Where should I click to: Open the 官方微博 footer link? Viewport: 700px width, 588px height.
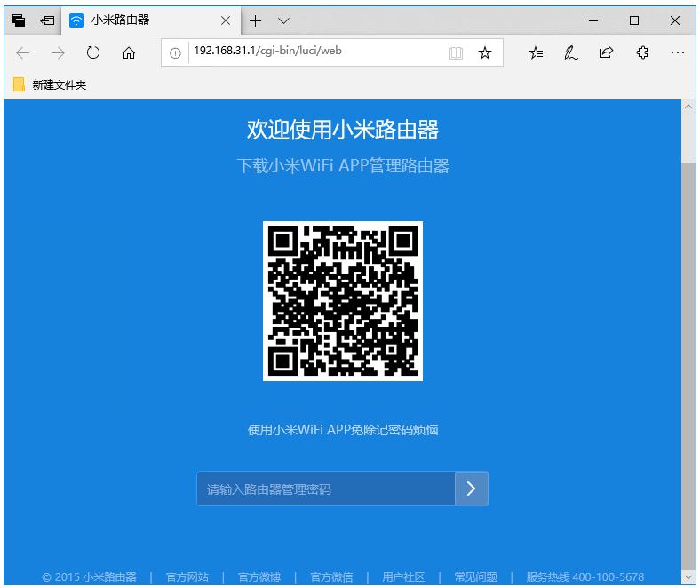(x=259, y=577)
